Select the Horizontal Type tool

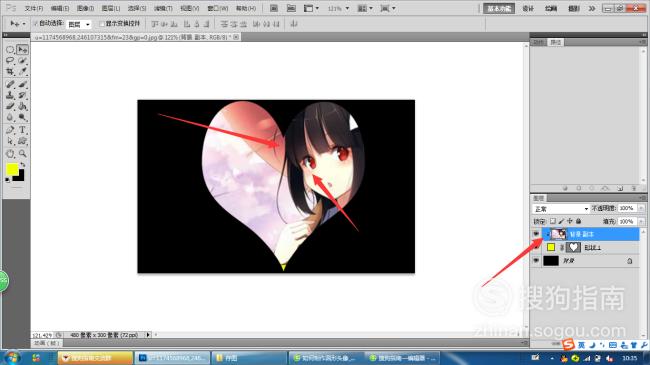click(x=22, y=130)
